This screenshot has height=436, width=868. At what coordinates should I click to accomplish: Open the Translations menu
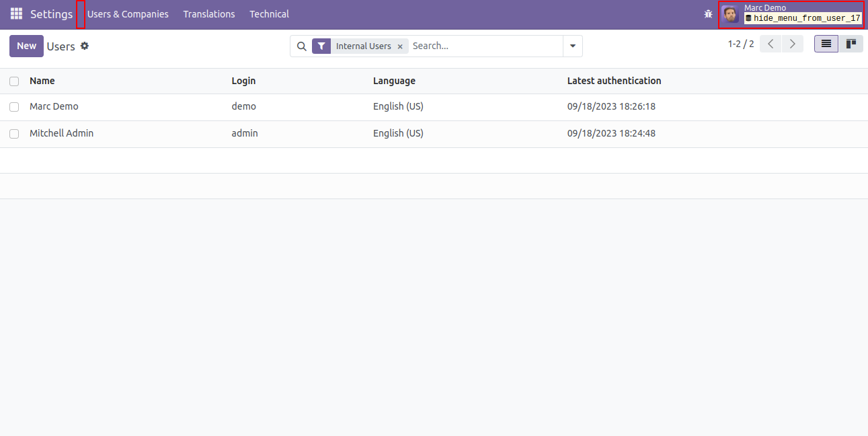209,14
